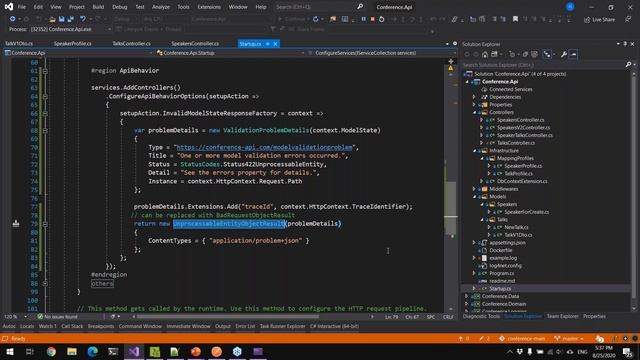This screenshot has height=360, width=640.
Task: Click the bookmark toolbar icon
Action: [x=516, y=19]
